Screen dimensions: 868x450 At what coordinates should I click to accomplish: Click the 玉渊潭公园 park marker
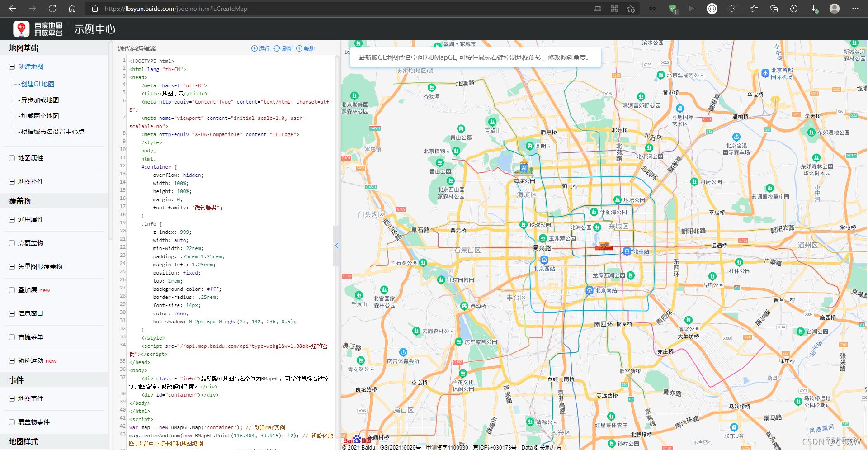pos(543,238)
